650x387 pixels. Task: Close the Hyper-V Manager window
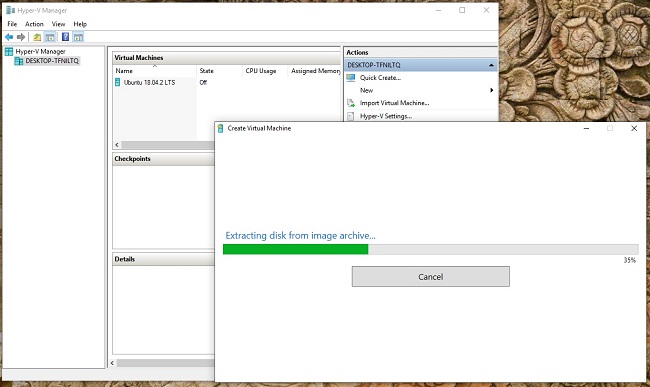(x=486, y=10)
